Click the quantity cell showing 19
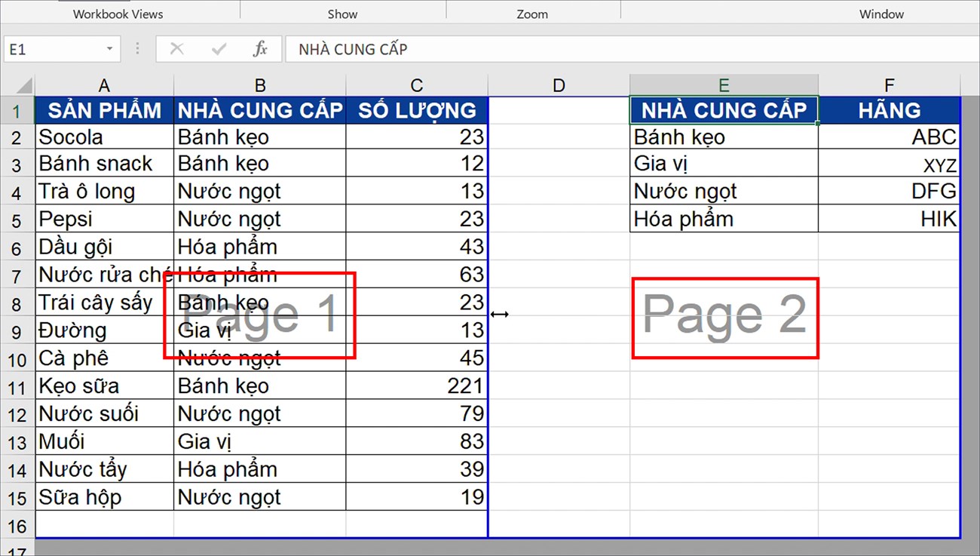This screenshot has width=980, height=556. click(417, 497)
